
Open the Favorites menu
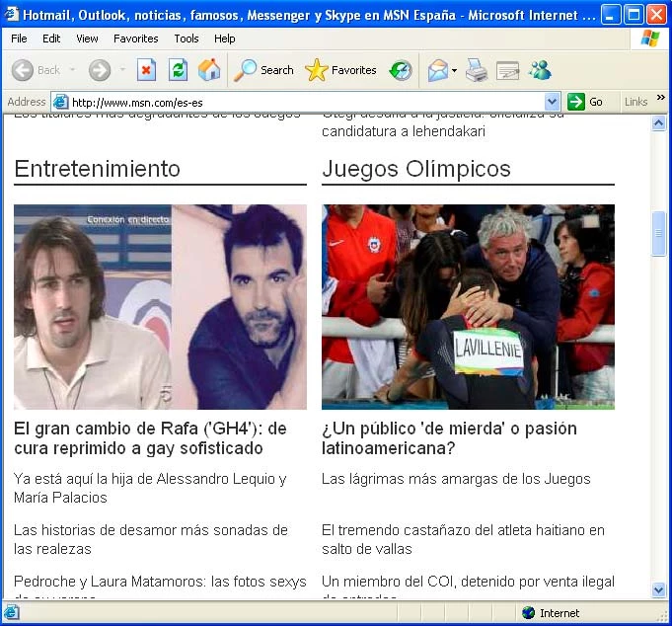(x=136, y=39)
